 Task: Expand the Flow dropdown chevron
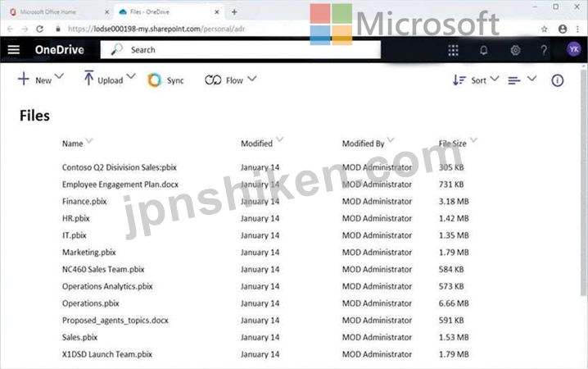pyautogui.click(x=252, y=79)
